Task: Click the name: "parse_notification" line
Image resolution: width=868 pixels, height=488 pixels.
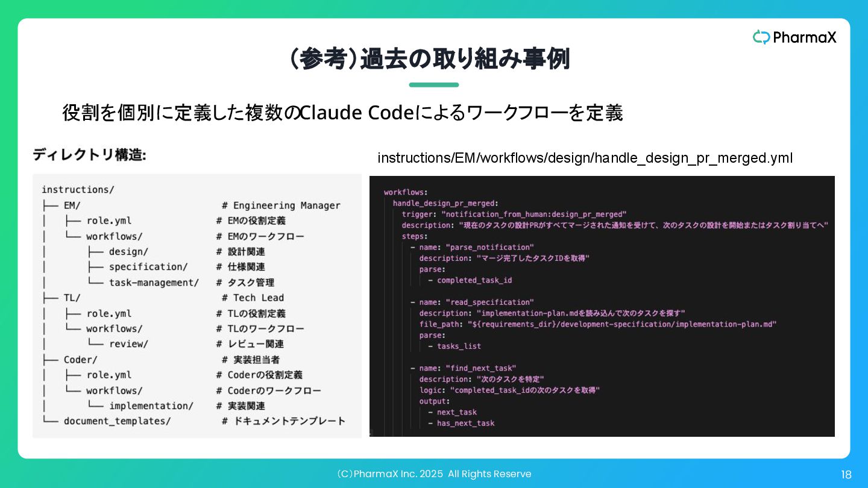Action: pyautogui.click(x=472, y=247)
